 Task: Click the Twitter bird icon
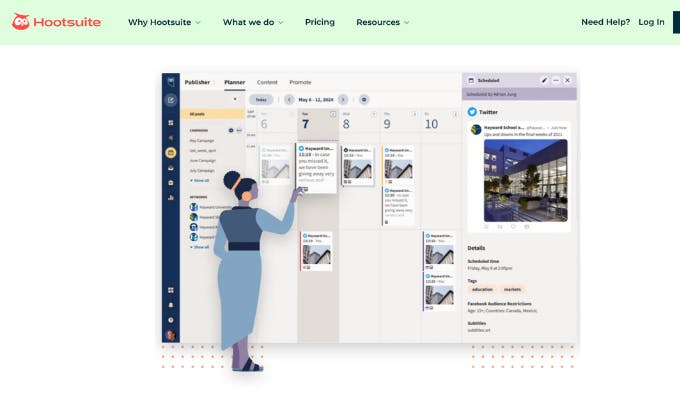tap(472, 112)
